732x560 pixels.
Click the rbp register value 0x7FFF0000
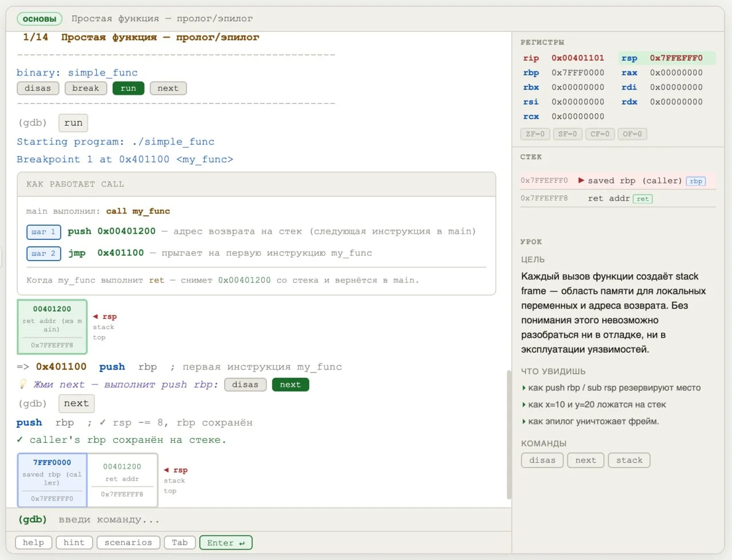pos(578,73)
